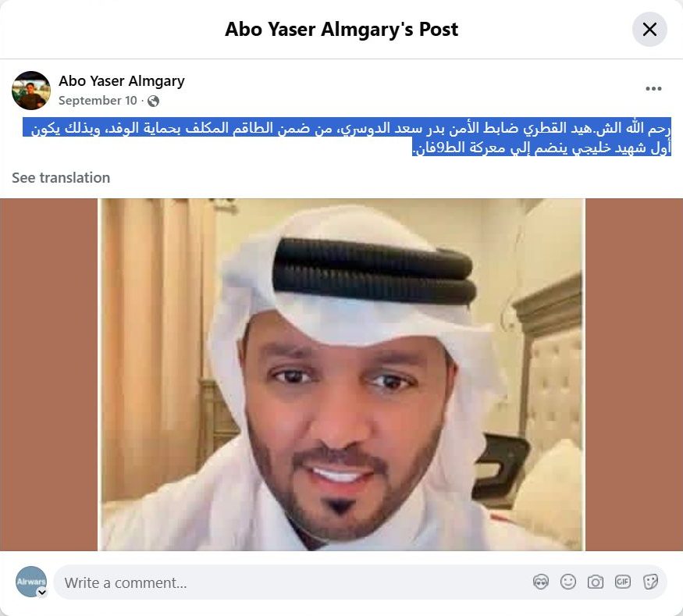The height and width of the screenshot is (616, 683).
Task: Click See translation under the post
Action: click(x=61, y=178)
